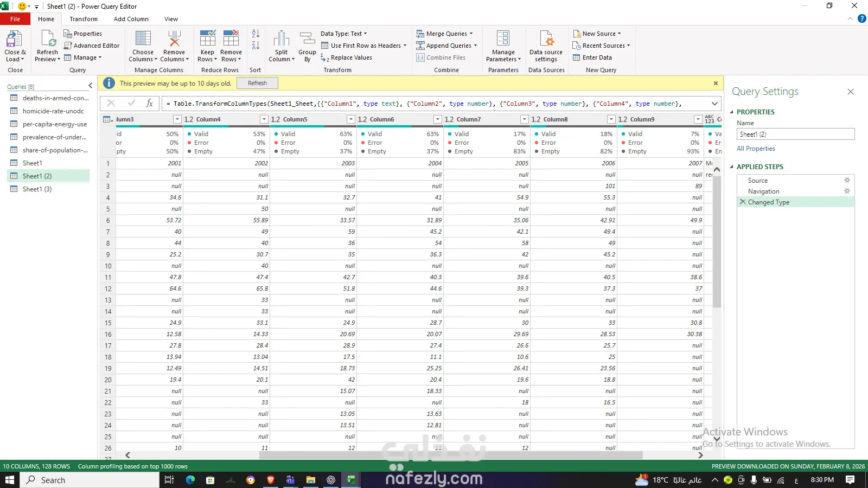The image size is (868, 488).
Task: Click the Choose Columns icon
Action: click(x=143, y=40)
